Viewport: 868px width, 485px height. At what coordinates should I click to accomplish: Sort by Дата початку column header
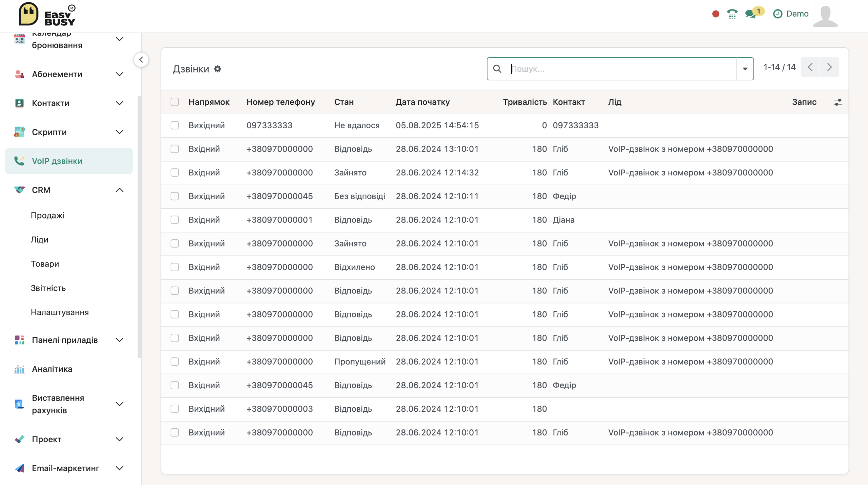(422, 102)
